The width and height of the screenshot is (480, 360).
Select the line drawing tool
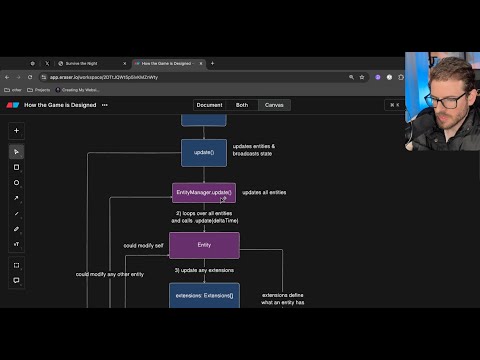point(16,214)
